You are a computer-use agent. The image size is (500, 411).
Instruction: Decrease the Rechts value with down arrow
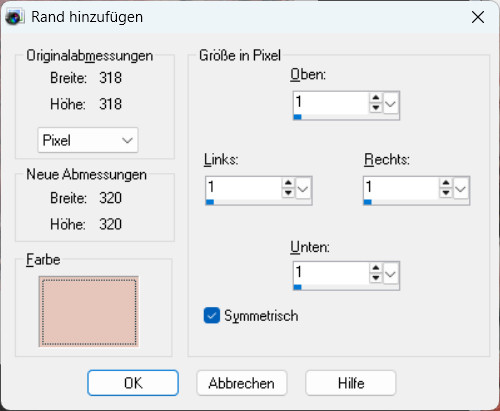(446, 193)
